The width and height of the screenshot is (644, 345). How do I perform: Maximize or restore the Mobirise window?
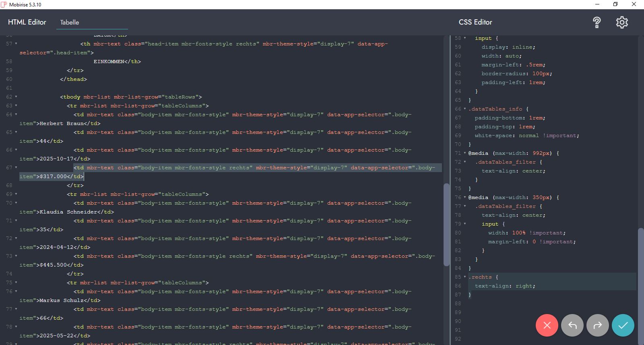click(615, 4)
